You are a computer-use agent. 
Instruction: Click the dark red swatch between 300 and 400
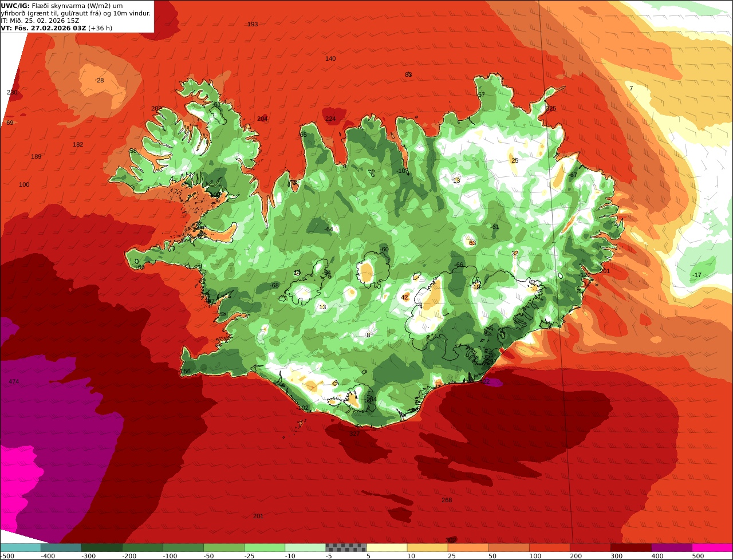click(x=631, y=547)
